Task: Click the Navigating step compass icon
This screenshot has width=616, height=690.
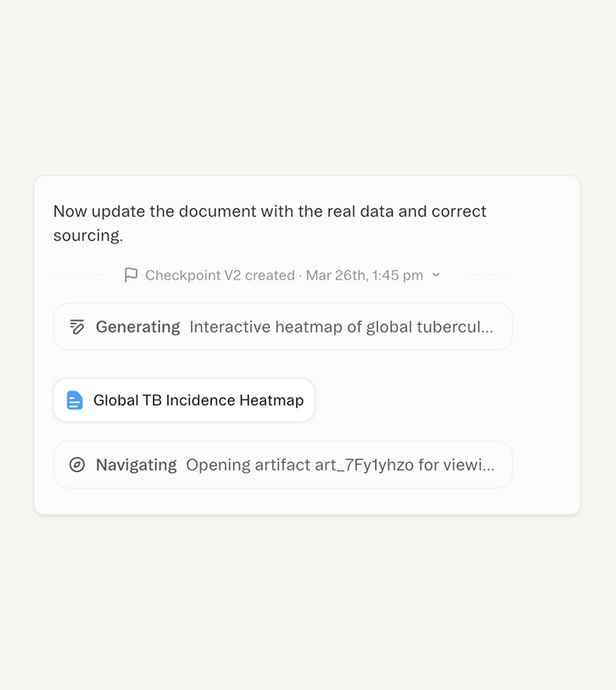Action: [x=77, y=465]
